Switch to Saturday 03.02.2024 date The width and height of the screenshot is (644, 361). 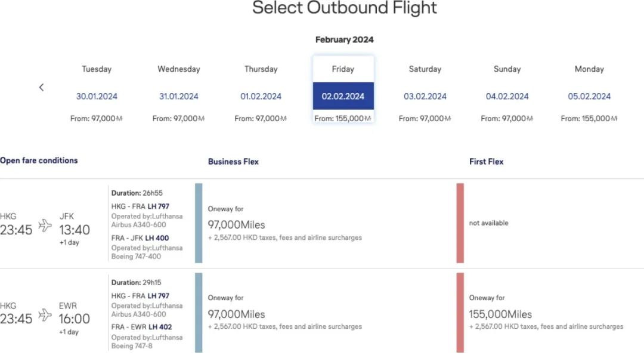425,95
